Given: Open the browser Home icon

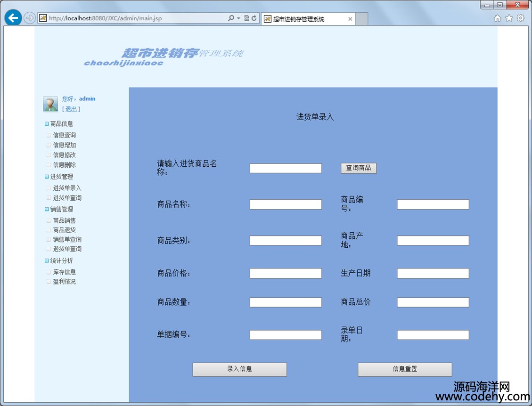Looking at the screenshot, I should [497, 18].
